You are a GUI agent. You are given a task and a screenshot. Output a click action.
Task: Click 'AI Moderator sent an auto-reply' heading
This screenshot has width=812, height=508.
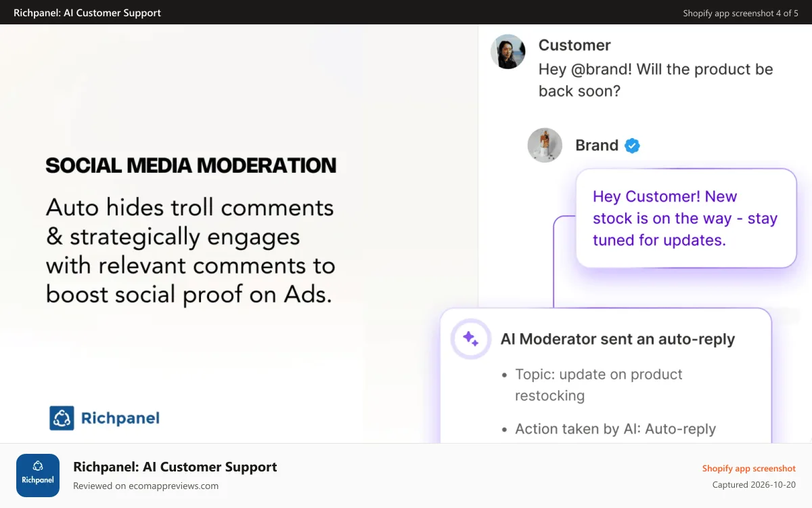(617, 339)
